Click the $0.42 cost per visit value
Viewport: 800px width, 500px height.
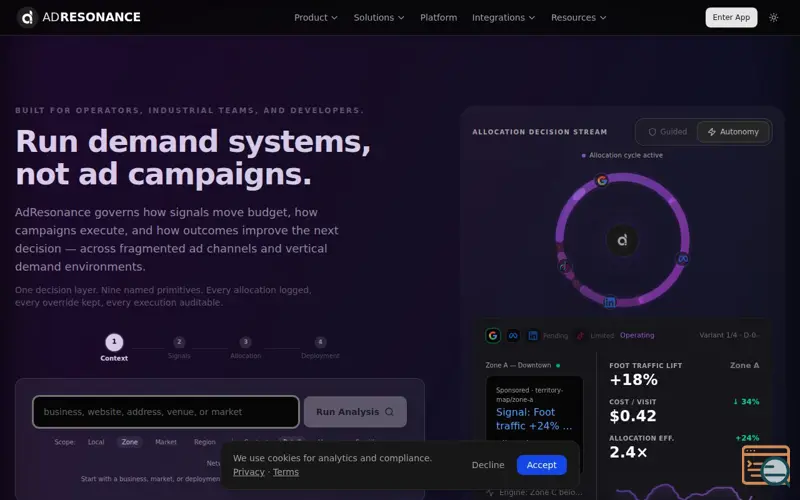point(633,416)
